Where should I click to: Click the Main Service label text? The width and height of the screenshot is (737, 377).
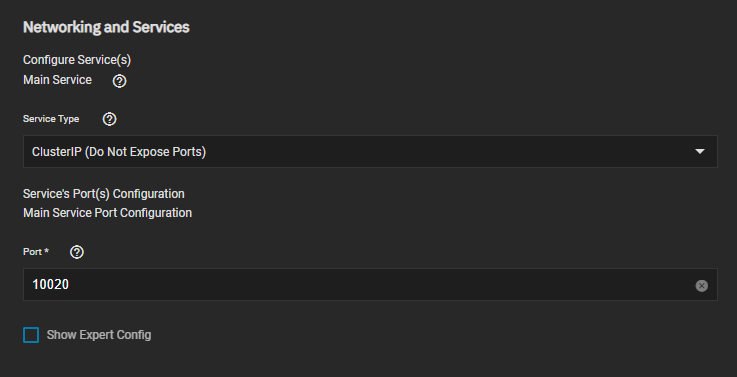57,80
